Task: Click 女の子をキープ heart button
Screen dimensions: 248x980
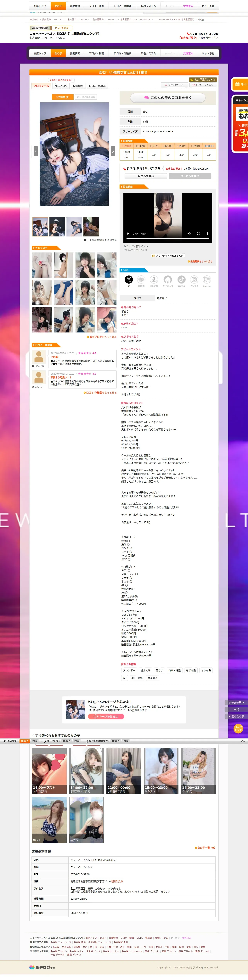Action: [x=174, y=85]
